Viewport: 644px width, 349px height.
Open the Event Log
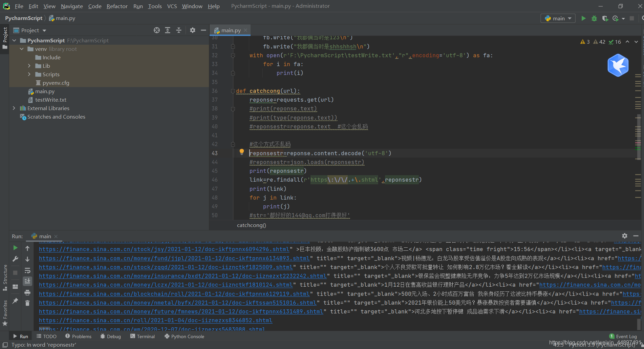click(623, 336)
